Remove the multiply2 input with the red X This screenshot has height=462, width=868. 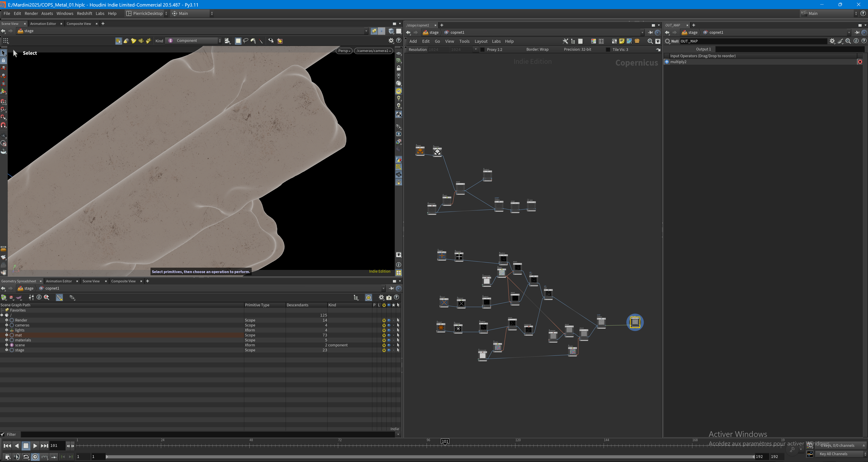click(x=860, y=62)
